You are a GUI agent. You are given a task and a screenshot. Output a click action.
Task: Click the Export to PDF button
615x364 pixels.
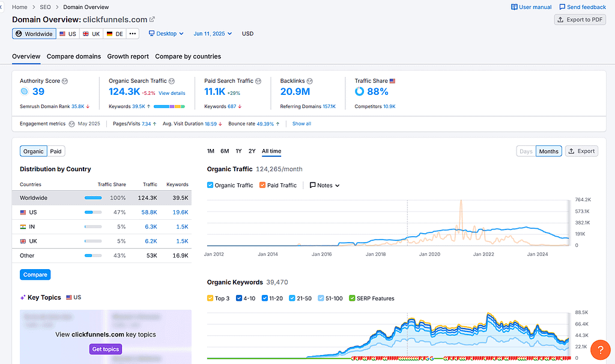pos(580,20)
